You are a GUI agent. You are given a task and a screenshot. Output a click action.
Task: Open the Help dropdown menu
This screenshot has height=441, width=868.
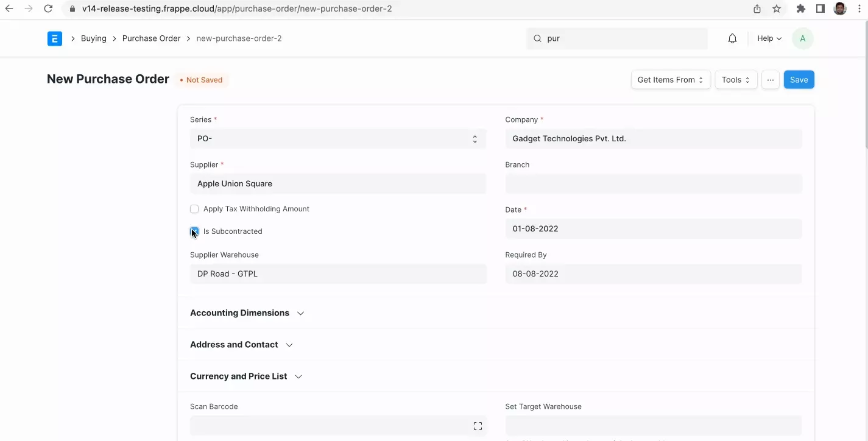click(x=769, y=38)
